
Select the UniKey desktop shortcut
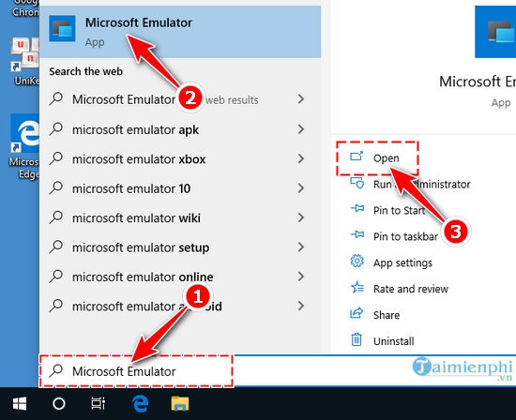coord(24,62)
